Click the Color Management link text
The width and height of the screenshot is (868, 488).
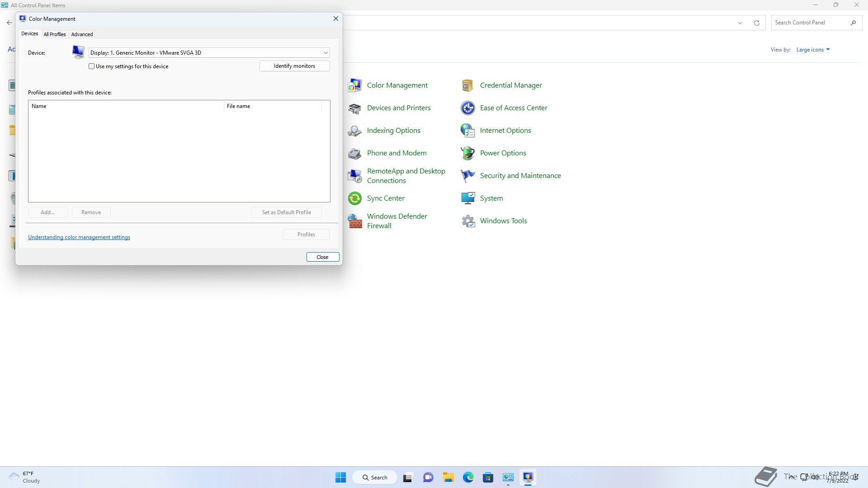tap(397, 85)
